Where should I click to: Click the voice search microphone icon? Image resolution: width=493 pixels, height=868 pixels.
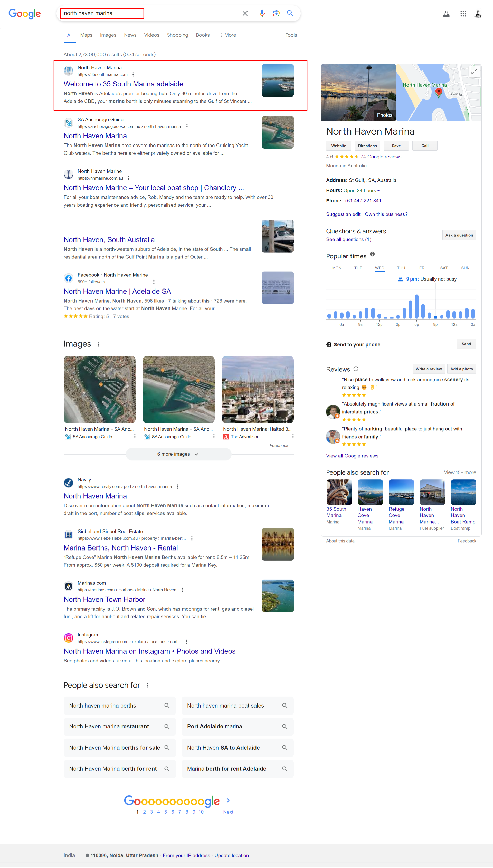pos(262,13)
